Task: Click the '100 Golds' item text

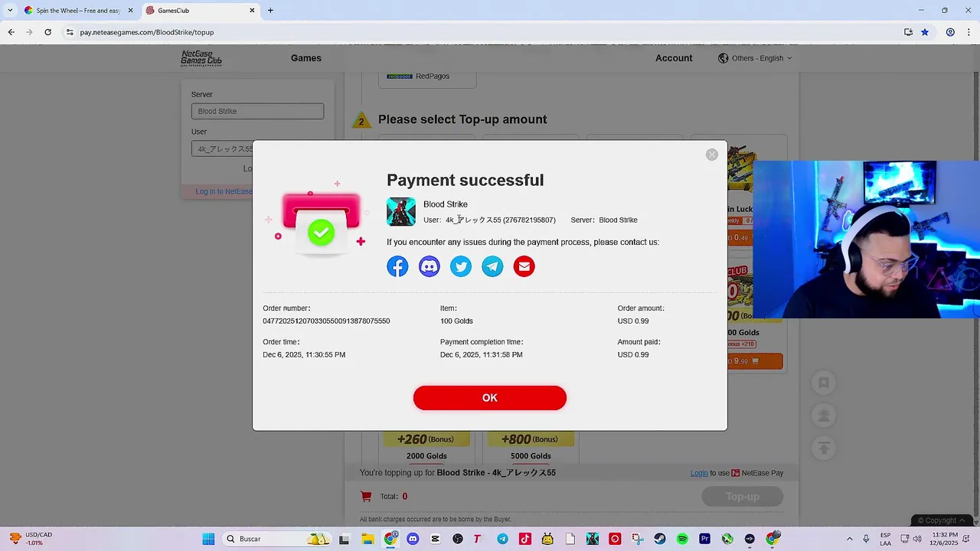Action: [456, 321]
